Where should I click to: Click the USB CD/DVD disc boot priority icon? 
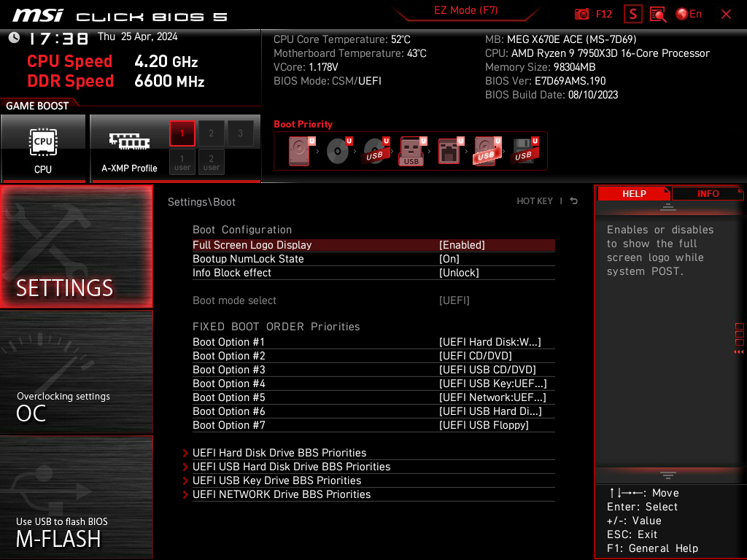tap(376, 151)
